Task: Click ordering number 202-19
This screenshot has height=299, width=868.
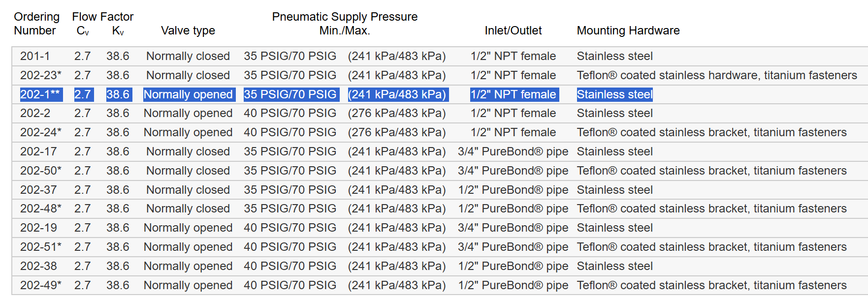Action: point(38,228)
